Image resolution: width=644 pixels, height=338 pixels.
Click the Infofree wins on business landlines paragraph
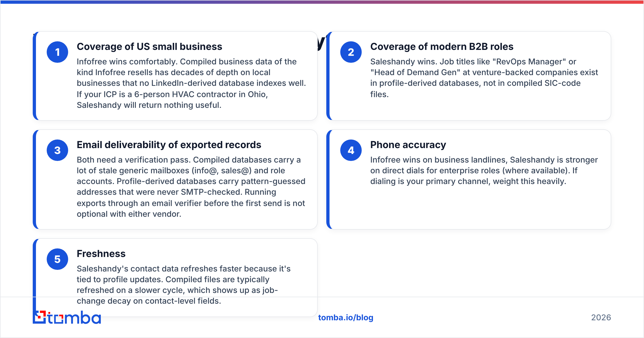click(x=484, y=171)
